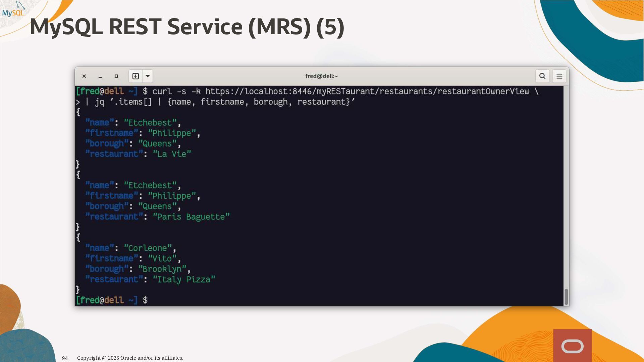Viewport: 644px width, 362px height.
Task: Close the terminal window
Action: (84, 76)
